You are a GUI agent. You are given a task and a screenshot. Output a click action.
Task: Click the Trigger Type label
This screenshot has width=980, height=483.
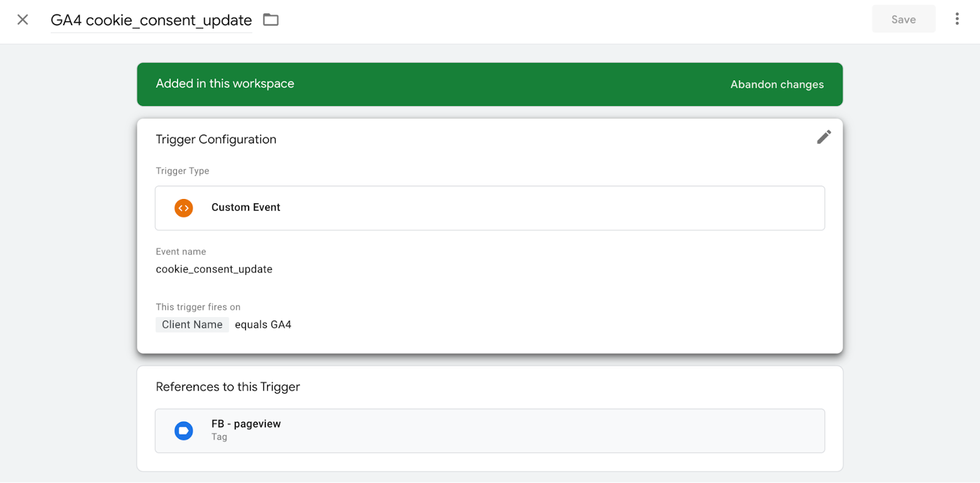click(x=183, y=171)
